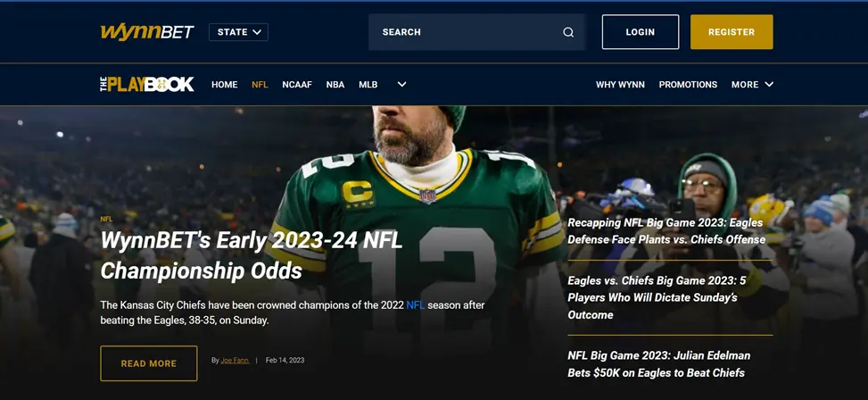Click the REGISTER button

732,32
